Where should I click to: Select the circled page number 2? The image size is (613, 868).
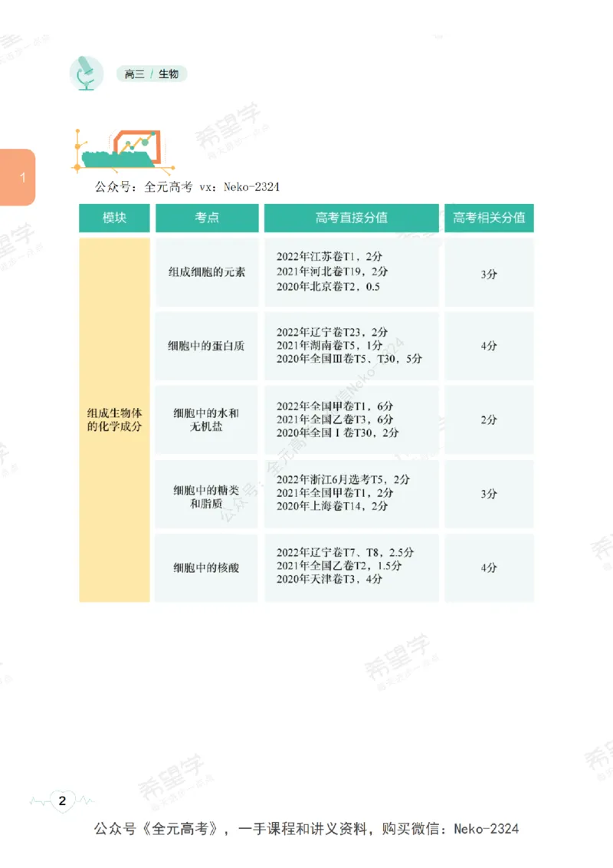tap(61, 801)
